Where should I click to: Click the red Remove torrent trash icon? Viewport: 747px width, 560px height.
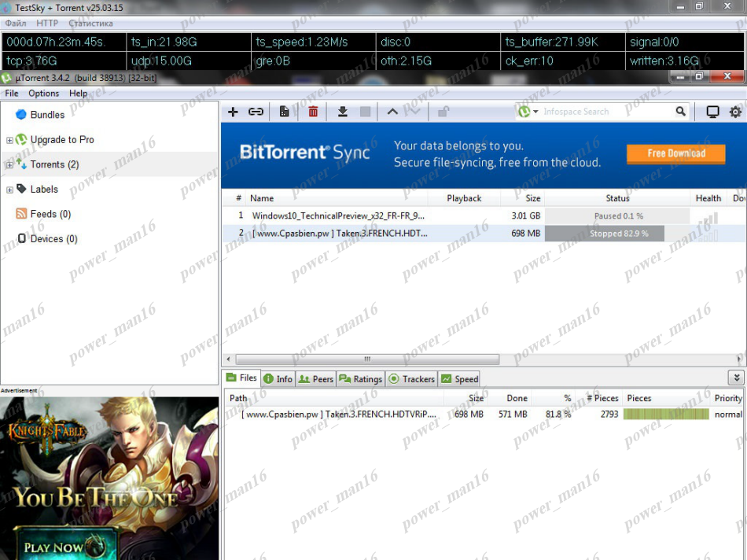pos(313,112)
